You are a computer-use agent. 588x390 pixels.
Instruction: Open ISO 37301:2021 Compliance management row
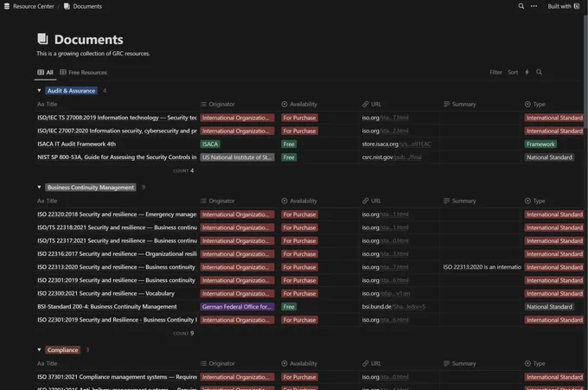117,377
